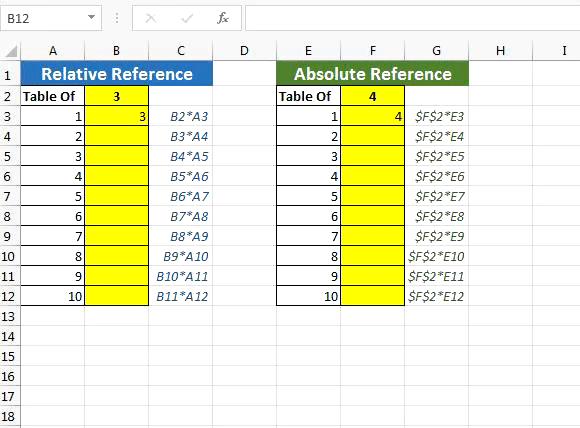Select column F header
The height and width of the screenshot is (428, 580).
tap(372, 51)
